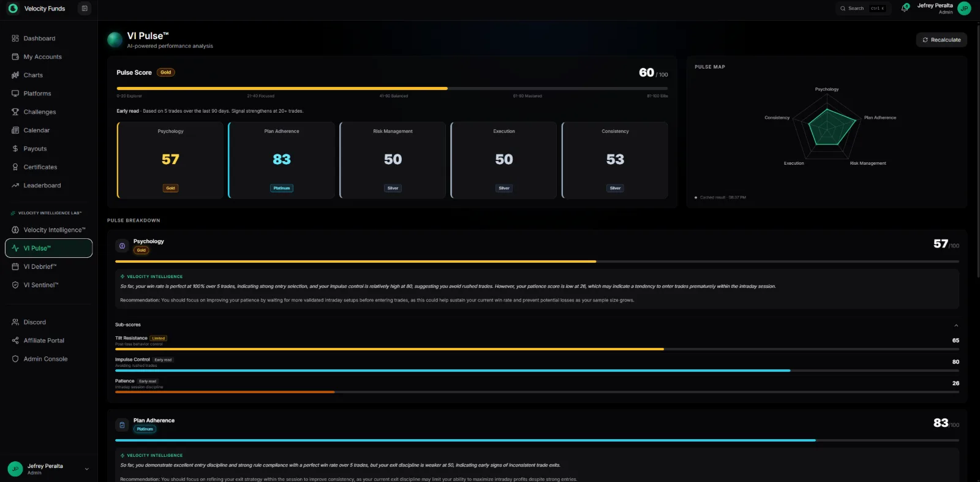Open the Consistency score card
This screenshot has height=482, width=980.
click(615, 160)
